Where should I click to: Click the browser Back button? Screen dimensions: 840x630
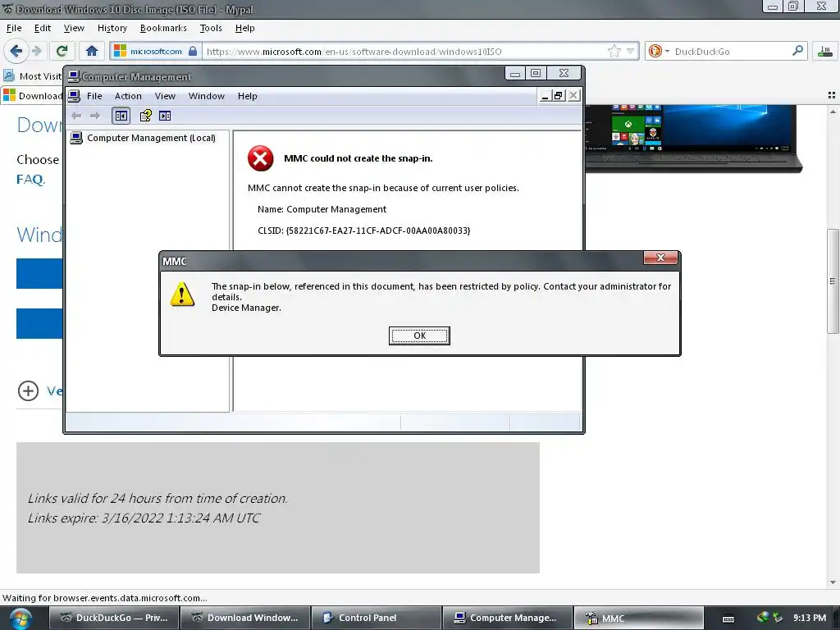pos(16,52)
